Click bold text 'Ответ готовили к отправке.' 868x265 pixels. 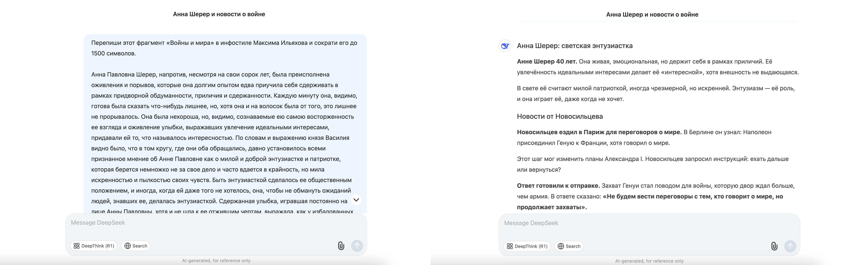(x=558, y=186)
